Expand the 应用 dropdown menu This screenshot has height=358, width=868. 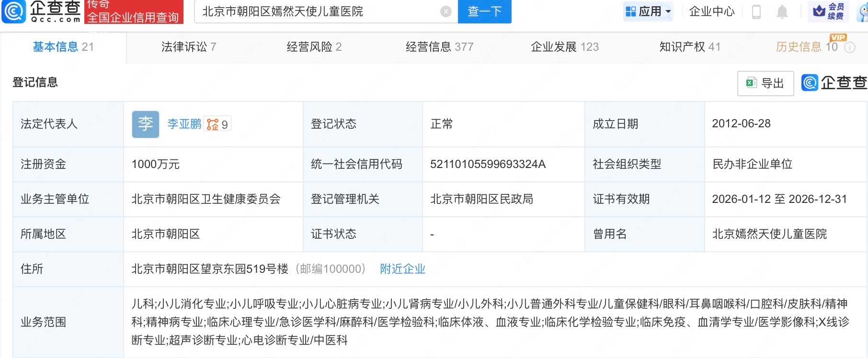[649, 11]
